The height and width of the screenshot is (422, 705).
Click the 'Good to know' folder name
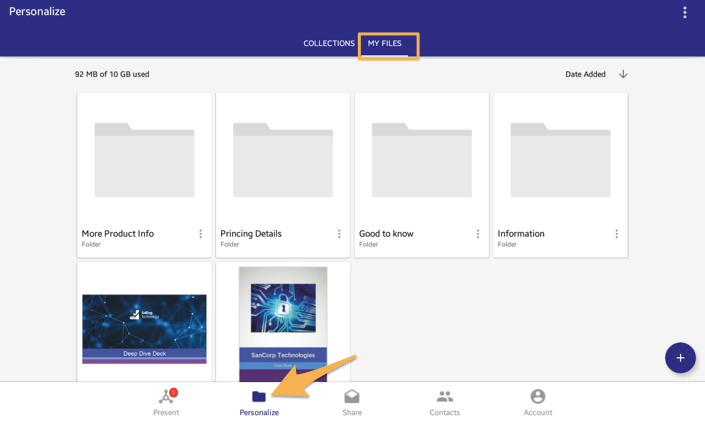coord(386,234)
